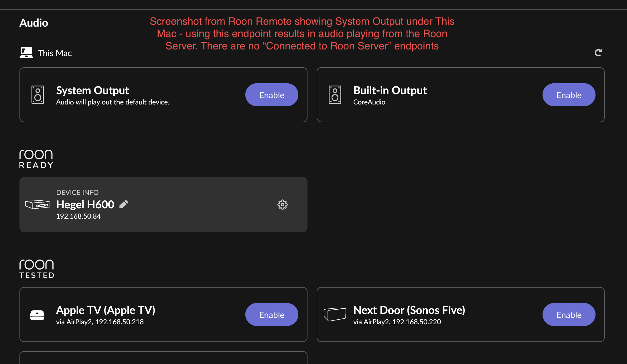This screenshot has height=364, width=627.
Task: Click the pencil to rename Hegel H600
Action: pos(124,204)
